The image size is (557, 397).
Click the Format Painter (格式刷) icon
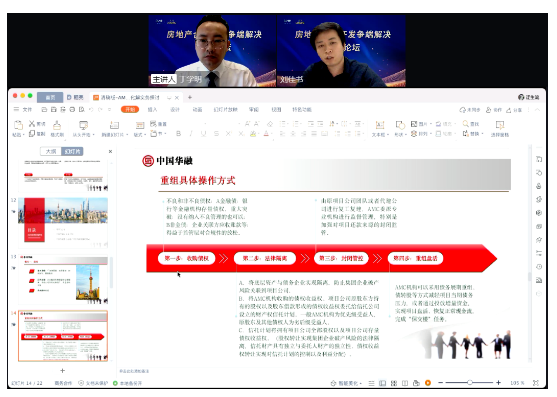[x=57, y=125]
